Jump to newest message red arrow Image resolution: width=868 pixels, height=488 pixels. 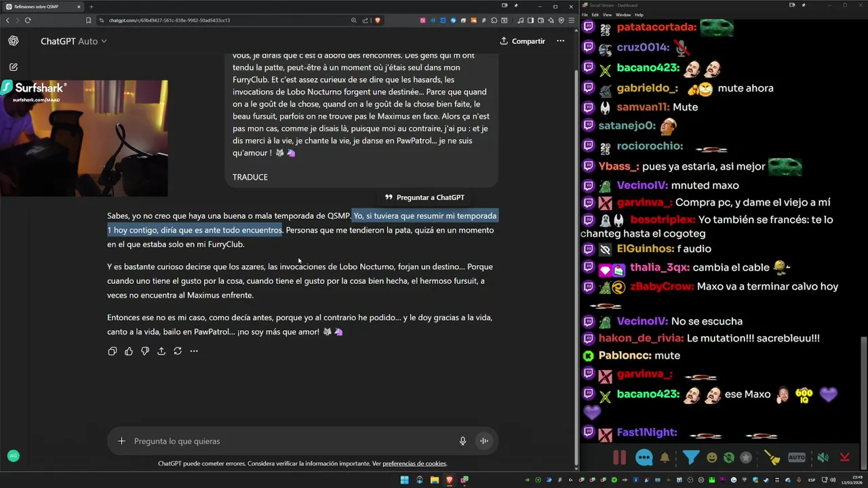click(x=844, y=457)
